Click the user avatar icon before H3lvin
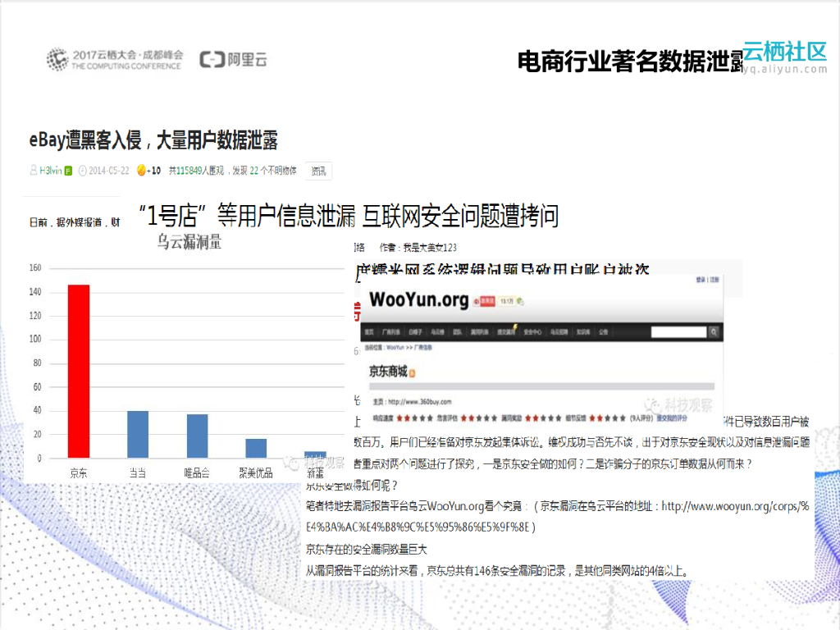The height and width of the screenshot is (630, 840). [x=33, y=171]
